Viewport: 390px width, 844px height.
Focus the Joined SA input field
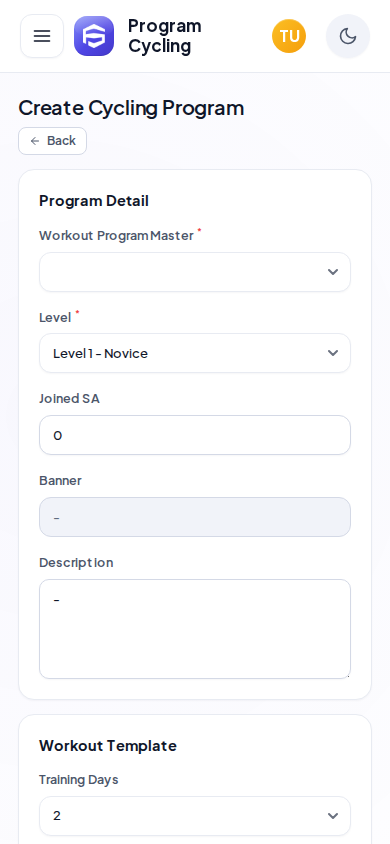click(195, 435)
